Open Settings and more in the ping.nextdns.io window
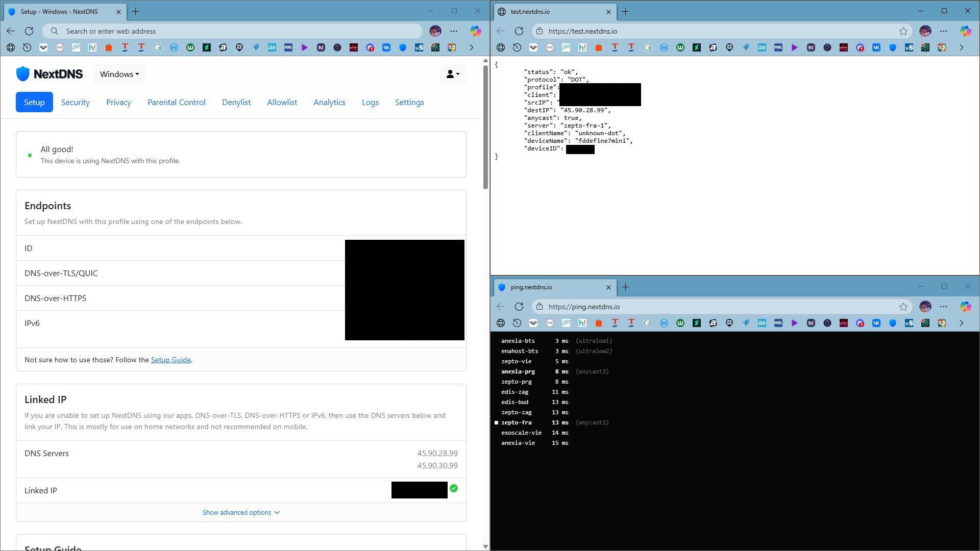This screenshot has width=980, height=551. pos(944,307)
